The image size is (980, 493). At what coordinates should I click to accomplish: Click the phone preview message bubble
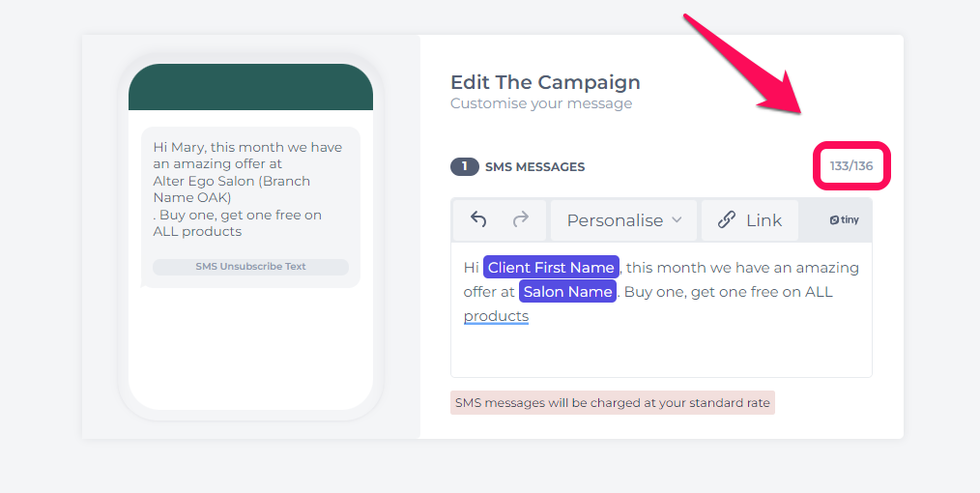[x=250, y=208]
